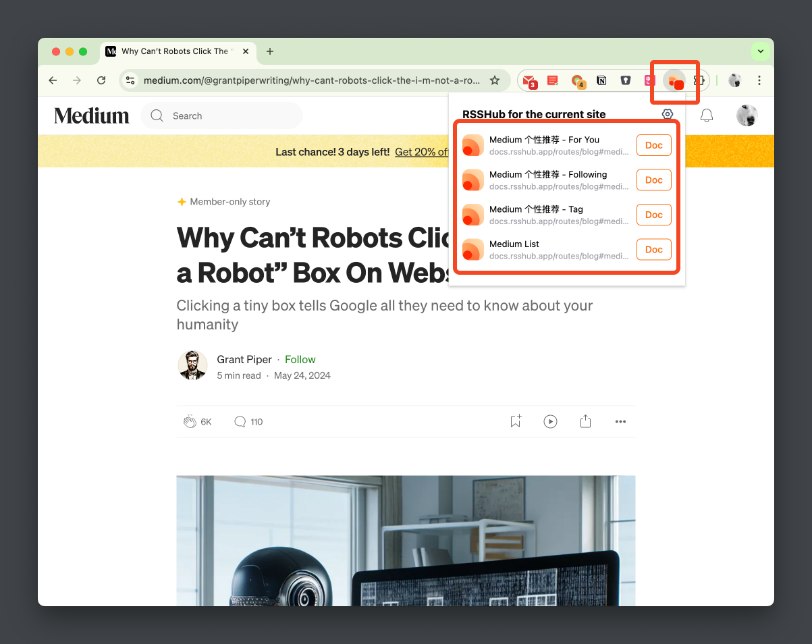This screenshot has height=644, width=812.
Task: Click the red Todoist extension icon
Action: pyautogui.click(x=553, y=81)
